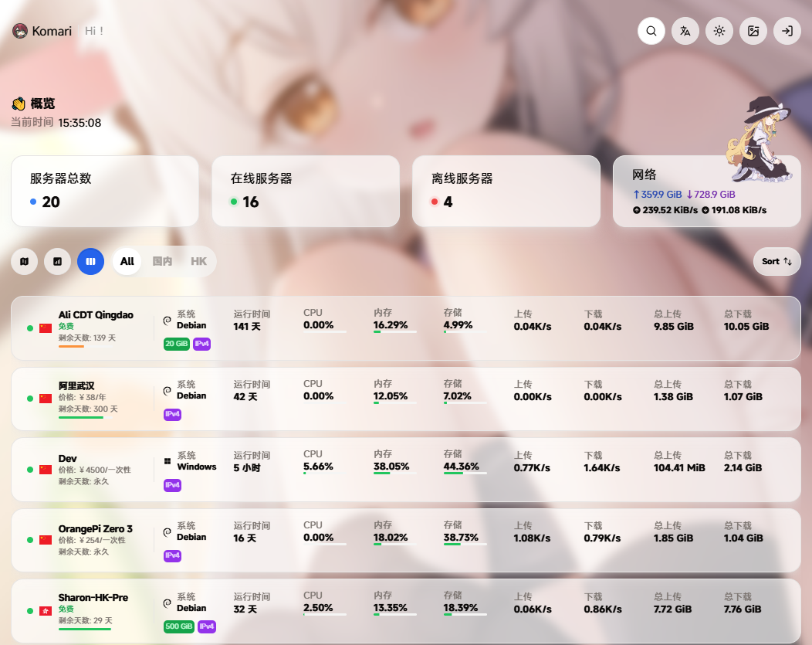Select the blue table layout view
The height and width of the screenshot is (645, 812).
(90, 262)
